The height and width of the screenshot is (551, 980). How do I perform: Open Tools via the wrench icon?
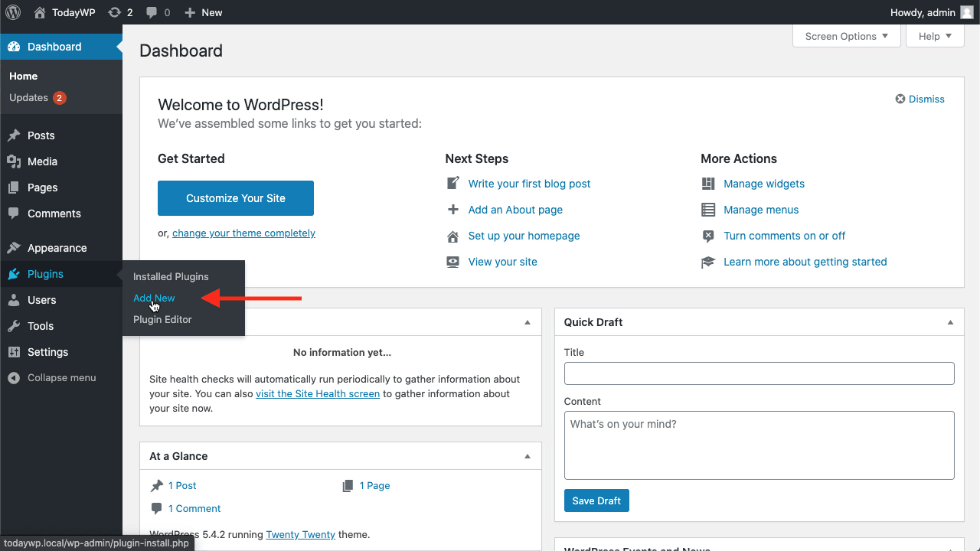click(14, 326)
